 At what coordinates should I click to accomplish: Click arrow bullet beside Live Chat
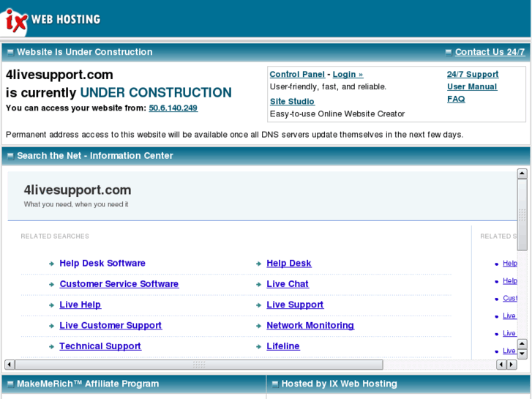(x=258, y=285)
